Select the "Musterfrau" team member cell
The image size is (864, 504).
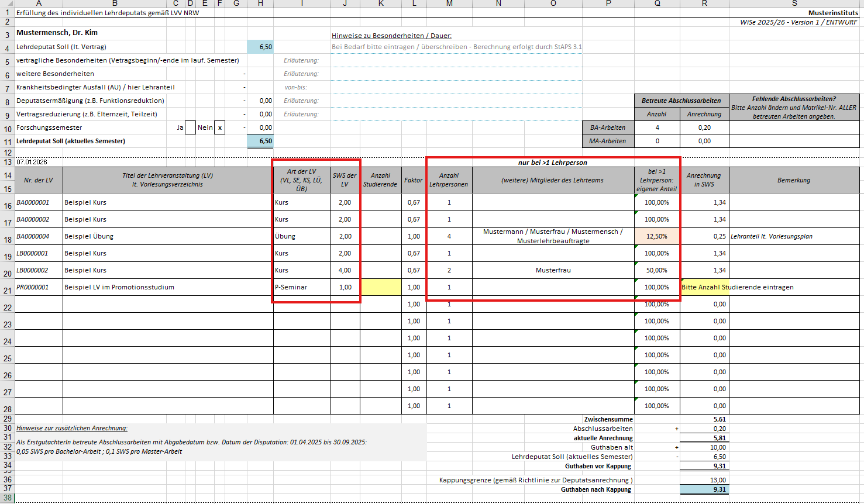[553, 270]
